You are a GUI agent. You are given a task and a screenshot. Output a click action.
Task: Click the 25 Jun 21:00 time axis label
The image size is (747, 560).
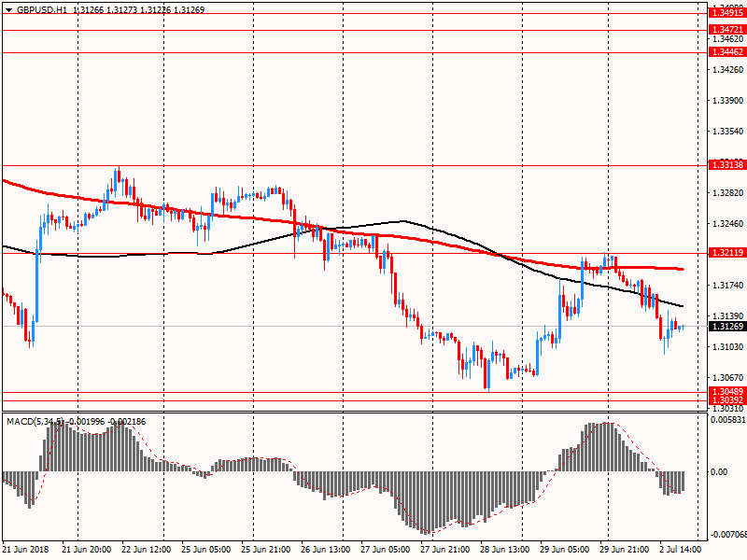pos(266,549)
